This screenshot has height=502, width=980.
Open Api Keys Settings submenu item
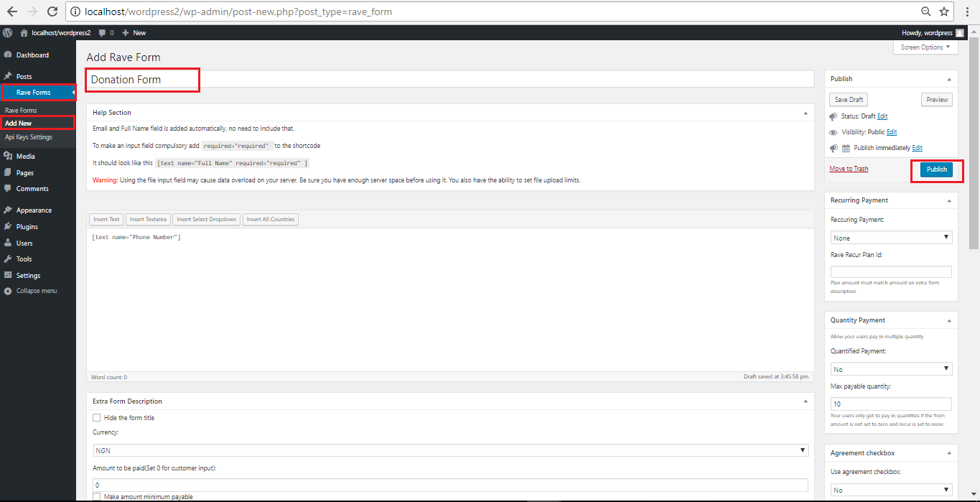pyautogui.click(x=29, y=137)
